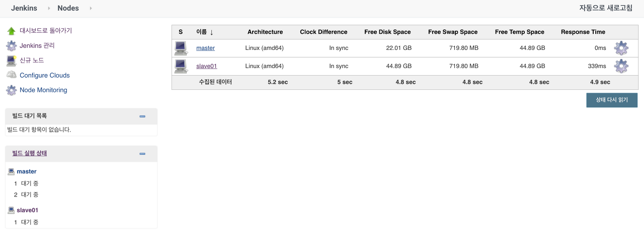Open 빌드 실행 상태 header link
This screenshot has height=244, width=644.
coord(30,153)
